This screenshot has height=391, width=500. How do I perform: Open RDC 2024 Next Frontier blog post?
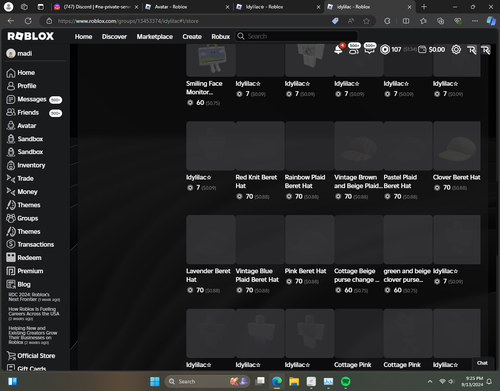(34, 297)
